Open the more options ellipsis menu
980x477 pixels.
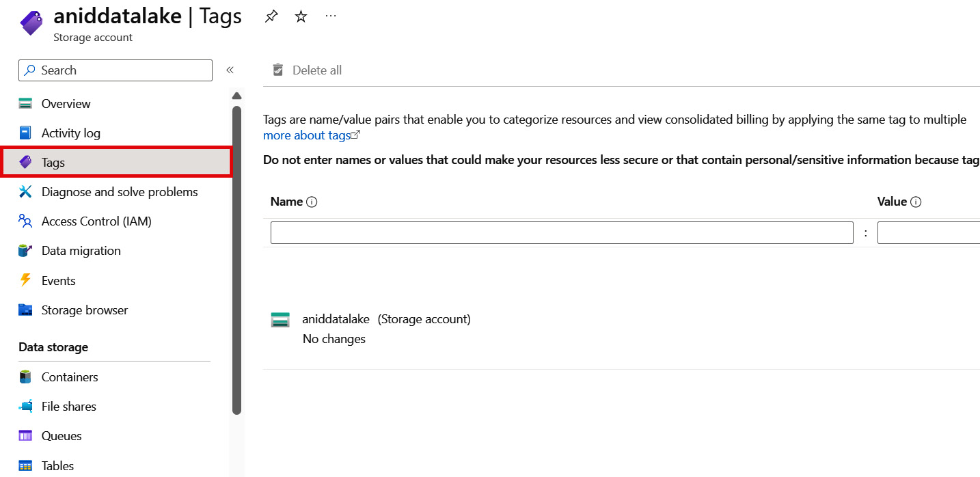(x=331, y=16)
